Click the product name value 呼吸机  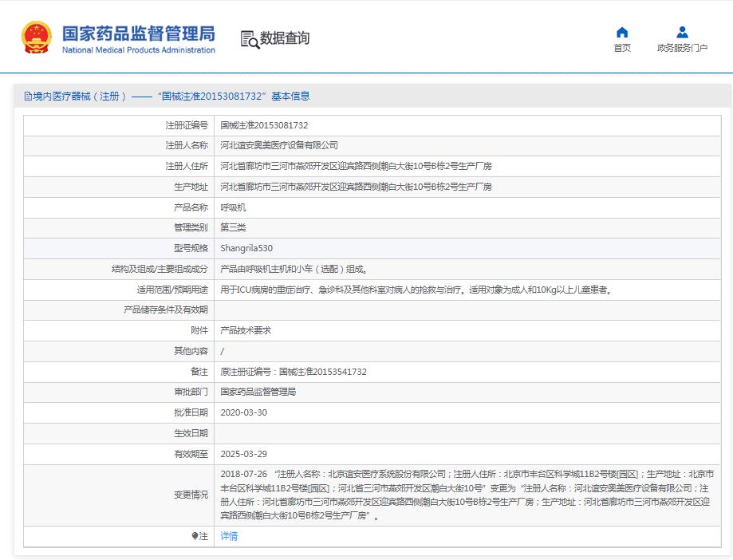click(x=233, y=207)
